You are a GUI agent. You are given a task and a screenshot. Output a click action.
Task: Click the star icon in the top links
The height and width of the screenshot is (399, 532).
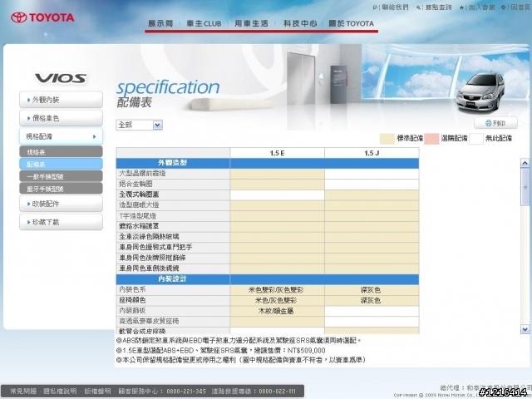(462, 7)
